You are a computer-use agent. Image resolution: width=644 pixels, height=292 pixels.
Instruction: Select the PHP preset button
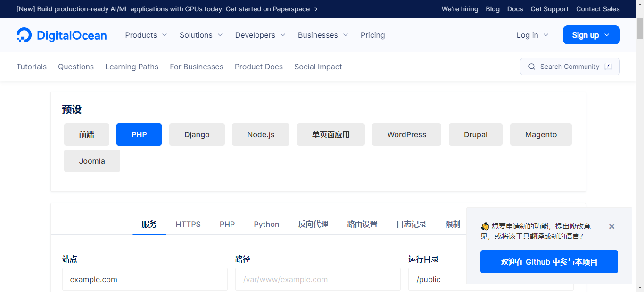pos(139,134)
